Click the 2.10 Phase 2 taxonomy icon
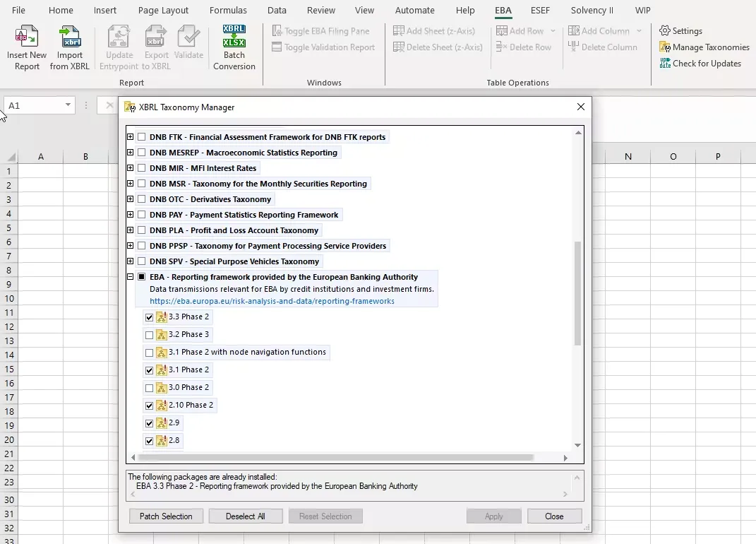 point(162,406)
